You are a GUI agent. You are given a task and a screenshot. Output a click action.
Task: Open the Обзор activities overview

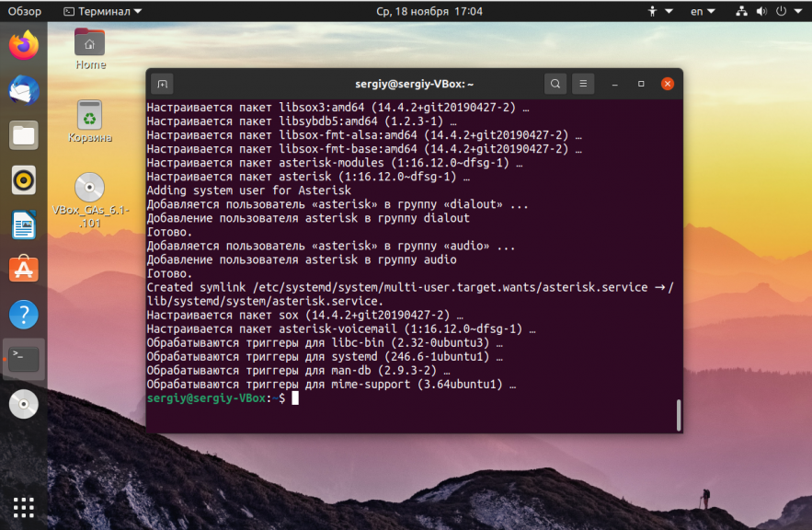coord(24,11)
